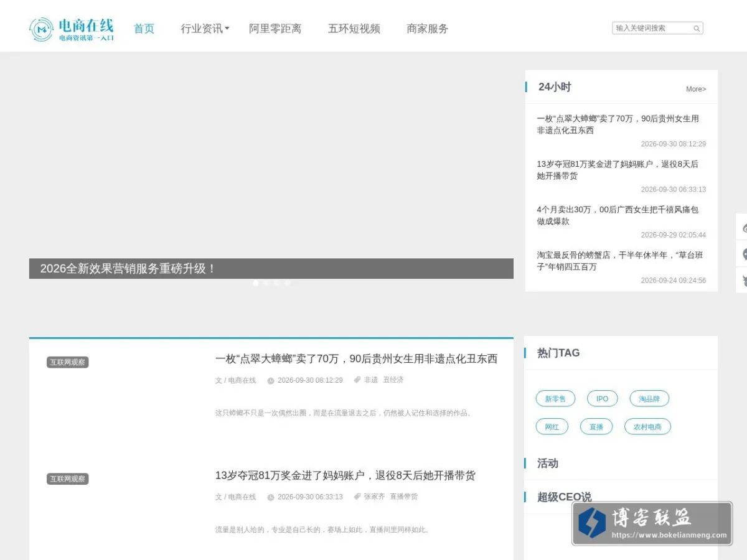Go to 阿里零距离 section

(275, 29)
